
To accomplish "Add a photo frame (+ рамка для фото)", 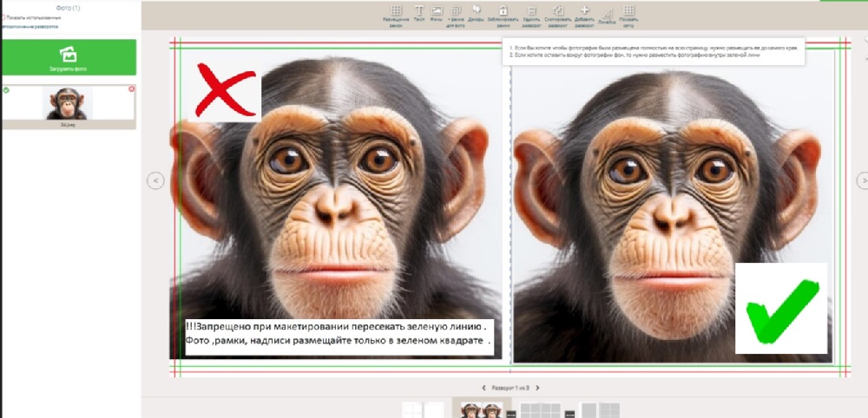I will [456, 12].
